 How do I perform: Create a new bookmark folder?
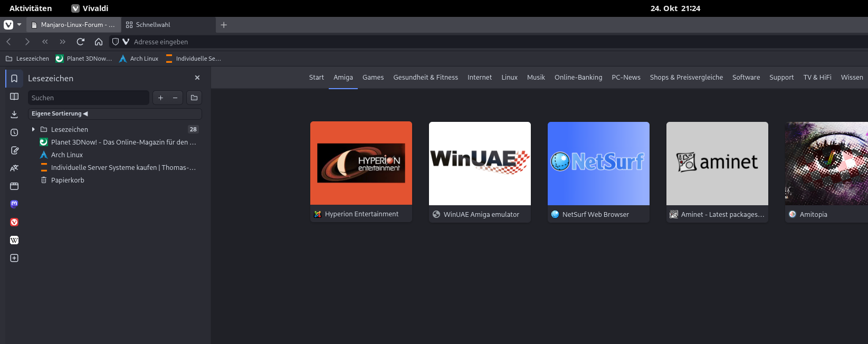[194, 98]
